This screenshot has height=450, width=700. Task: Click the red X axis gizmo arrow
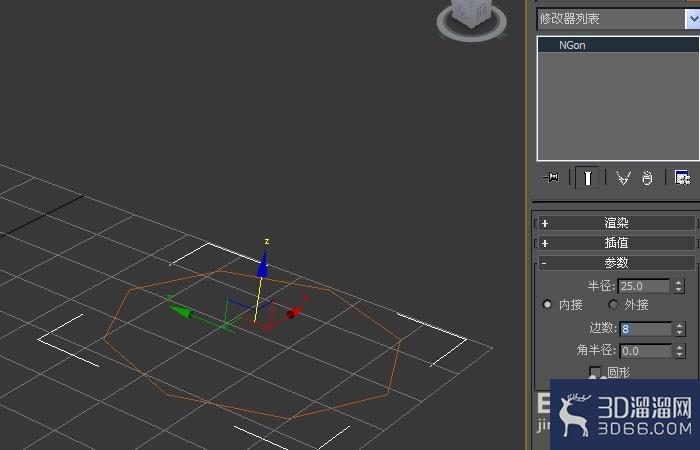coord(295,312)
